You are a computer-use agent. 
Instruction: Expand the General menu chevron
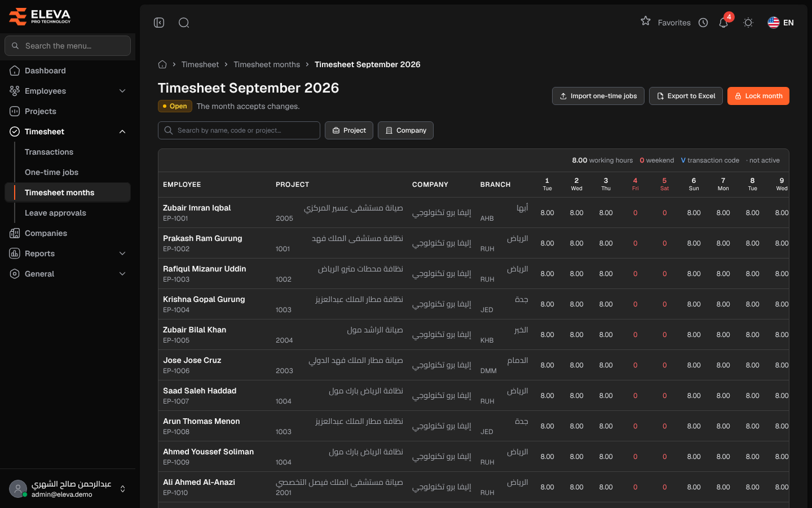pyautogui.click(x=122, y=274)
